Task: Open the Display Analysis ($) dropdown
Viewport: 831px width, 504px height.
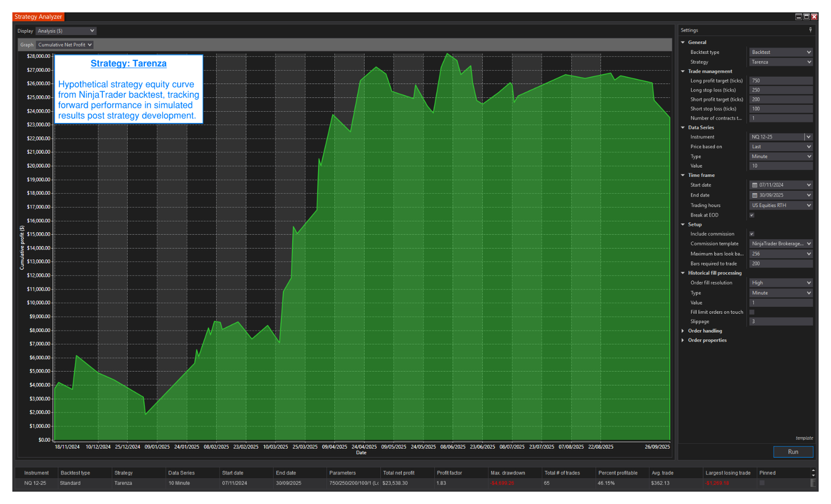Action: [x=66, y=31]
